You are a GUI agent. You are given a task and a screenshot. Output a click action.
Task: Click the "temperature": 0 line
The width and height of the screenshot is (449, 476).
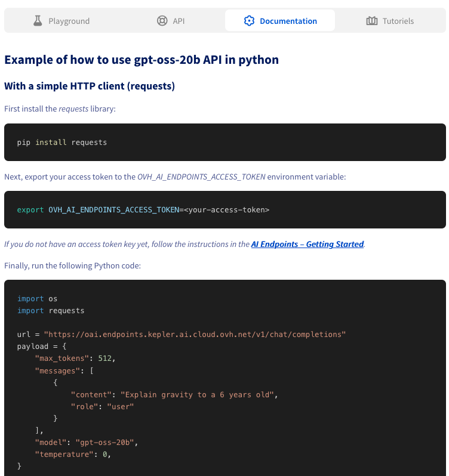point(73,455)
